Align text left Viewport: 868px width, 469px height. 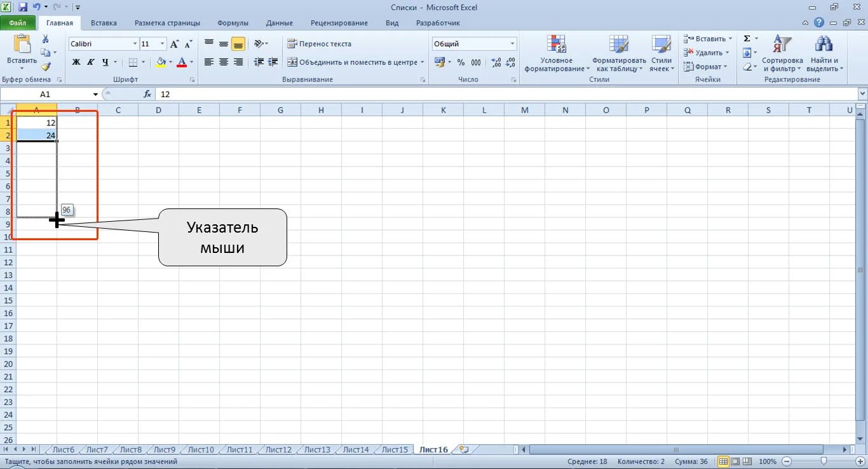click(209, 62)
